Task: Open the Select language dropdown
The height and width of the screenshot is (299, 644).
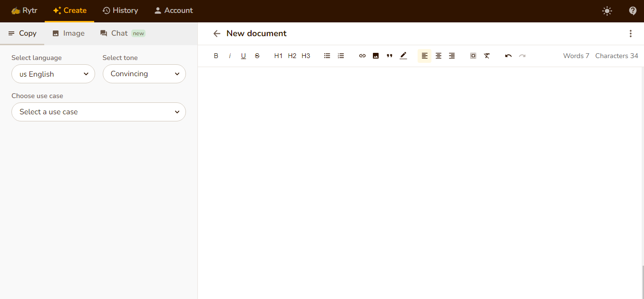Action: click(53, 74)
